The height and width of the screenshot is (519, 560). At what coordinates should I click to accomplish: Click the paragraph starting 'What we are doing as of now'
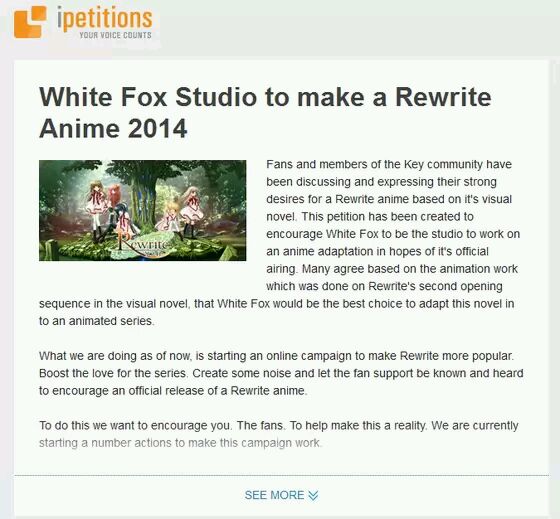[x=281, y=373]
